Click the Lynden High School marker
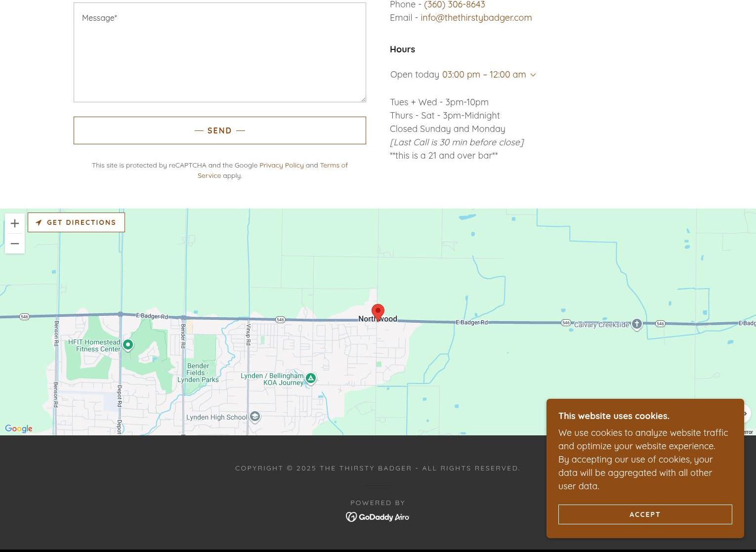 point(255,417)
